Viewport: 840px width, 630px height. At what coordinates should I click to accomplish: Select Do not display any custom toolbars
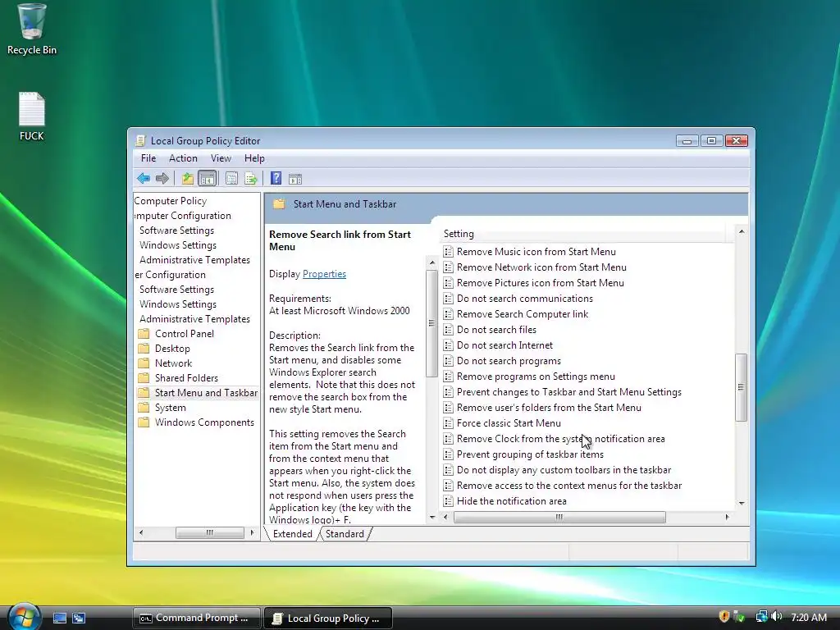point(564,470)
